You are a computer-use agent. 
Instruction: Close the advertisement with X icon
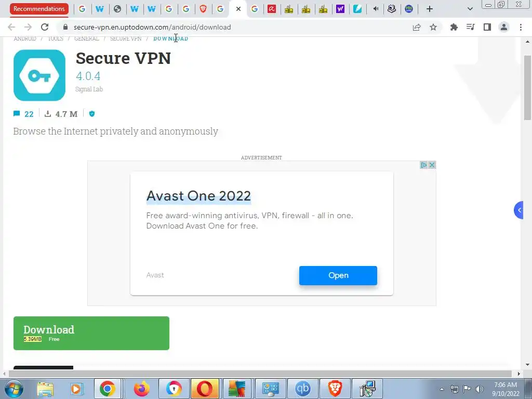click(x=432, y=165)
